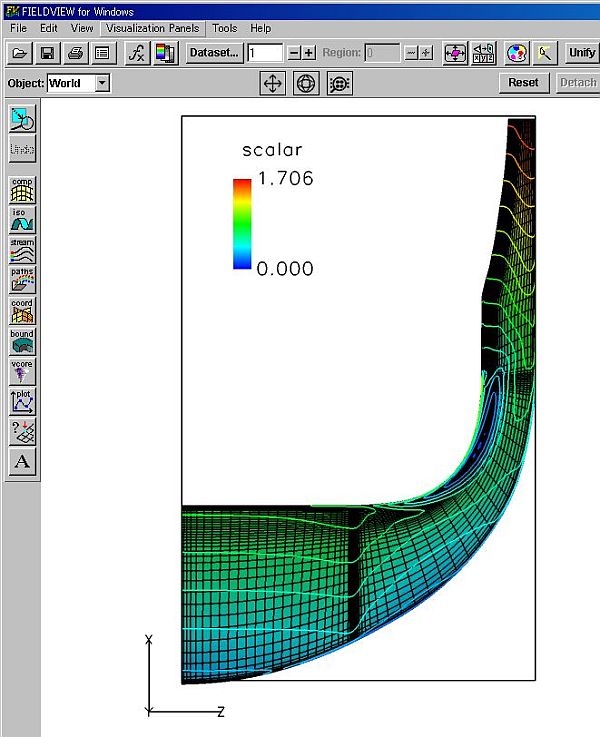
Task: Select the text Annotation 'A' tool
Action: pos(22,461)
